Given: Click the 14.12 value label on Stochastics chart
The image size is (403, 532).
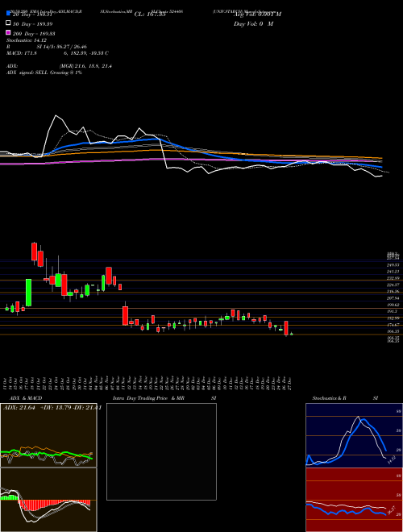Looking at the screenshot, I should (392, 460).
